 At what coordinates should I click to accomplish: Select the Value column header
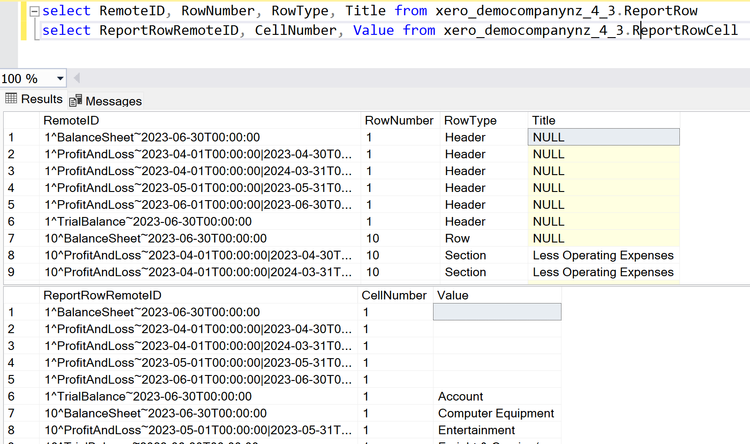(x=497, y=295)
